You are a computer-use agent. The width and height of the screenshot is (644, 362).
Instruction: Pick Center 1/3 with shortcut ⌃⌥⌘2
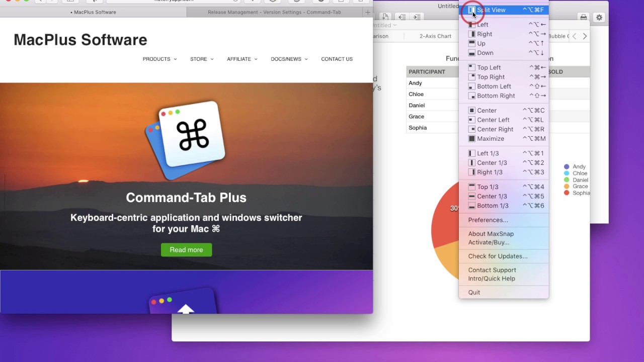tap(504, 163)
